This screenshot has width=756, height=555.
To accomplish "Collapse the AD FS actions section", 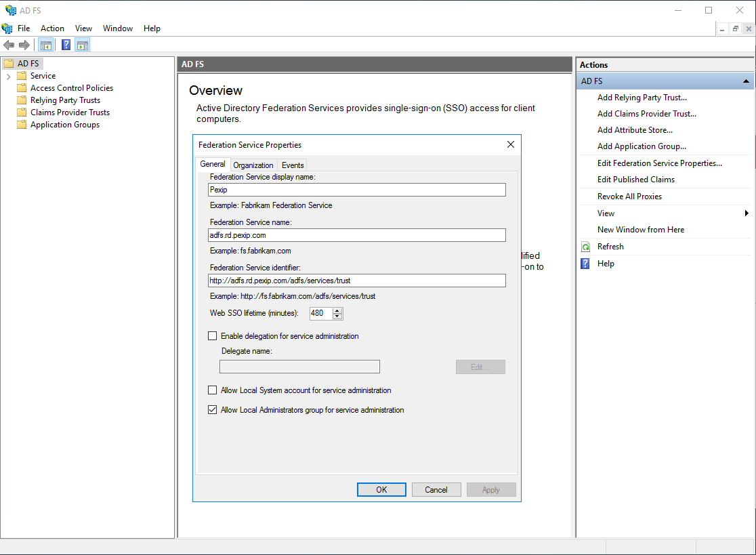I will [746, 81].
